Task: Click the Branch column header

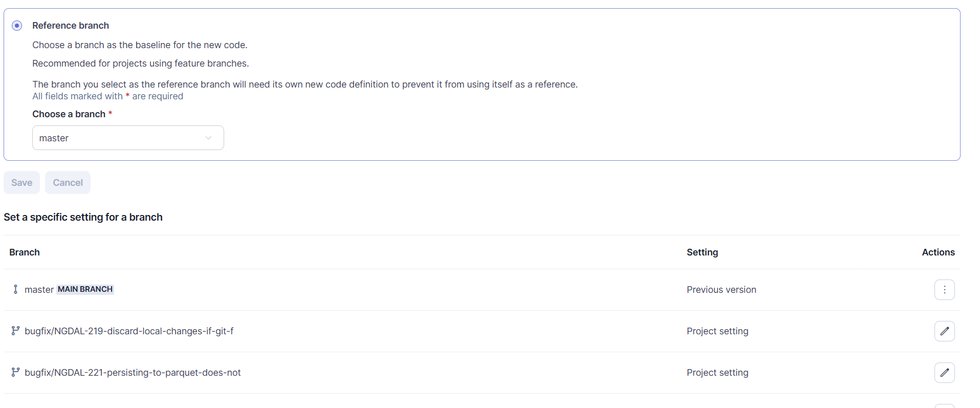Action: coord(25,252)
